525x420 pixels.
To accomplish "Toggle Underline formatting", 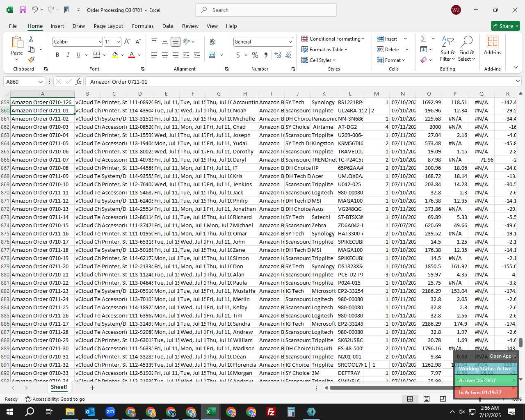I will [78, 55].
